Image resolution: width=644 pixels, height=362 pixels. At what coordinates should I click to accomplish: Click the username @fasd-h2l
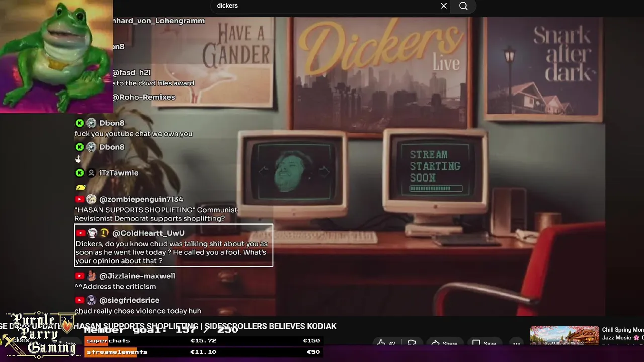[x=132, y=73]
